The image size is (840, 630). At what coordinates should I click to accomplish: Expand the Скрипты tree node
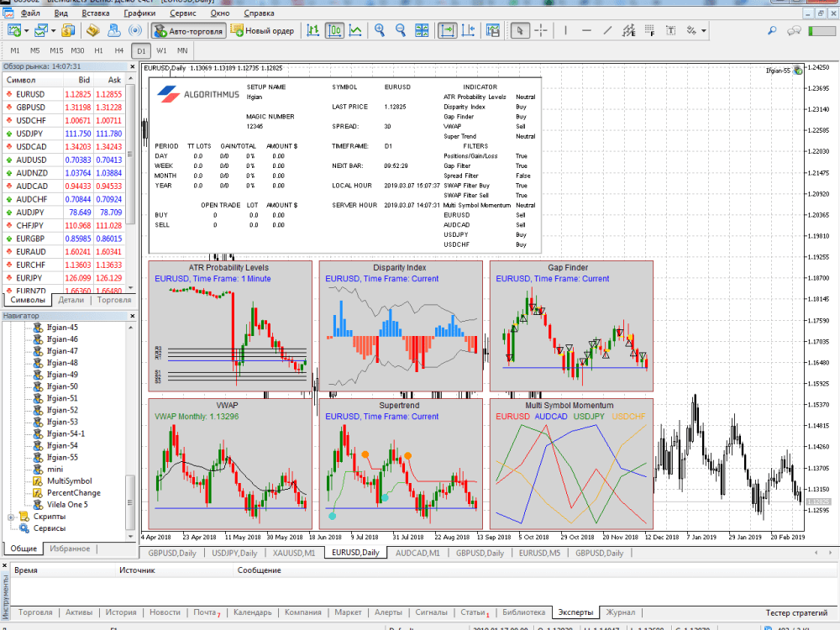(11, 517)
